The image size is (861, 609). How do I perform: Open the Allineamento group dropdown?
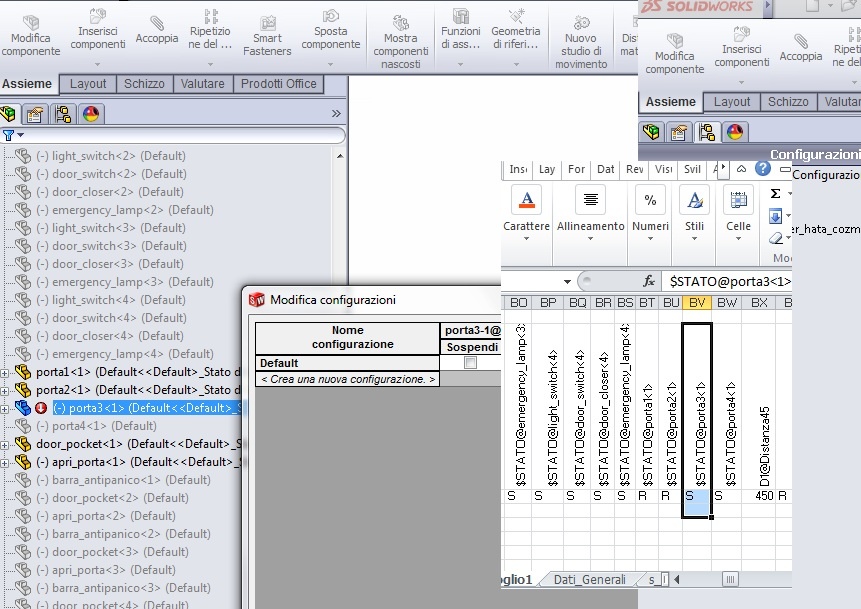590,238
